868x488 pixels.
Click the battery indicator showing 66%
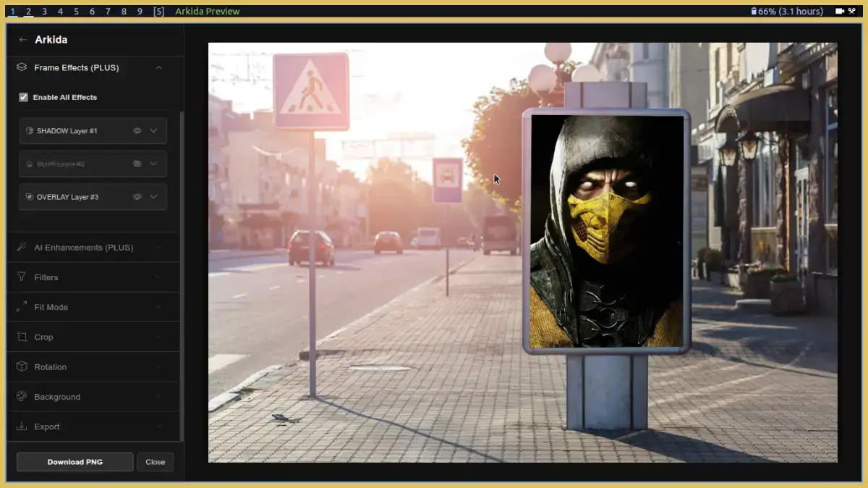787,12
